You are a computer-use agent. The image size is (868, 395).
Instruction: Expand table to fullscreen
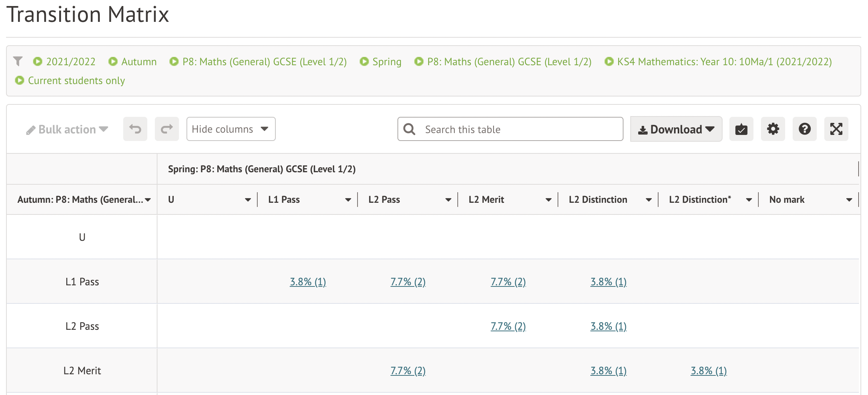coord(836,129)
